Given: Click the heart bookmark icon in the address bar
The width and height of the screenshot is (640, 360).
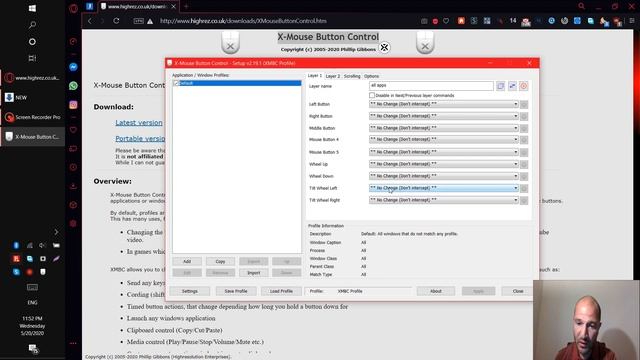Looking at the screenshot, I should (446, 21).
